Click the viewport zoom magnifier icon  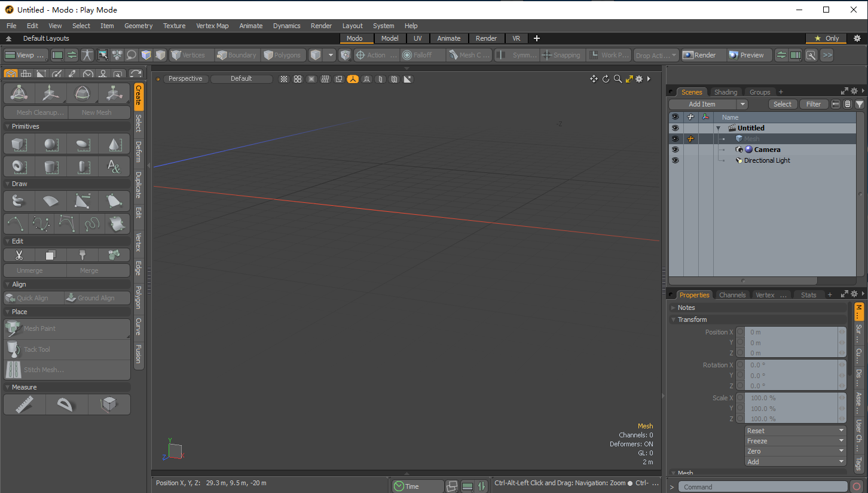pos(618,79)
